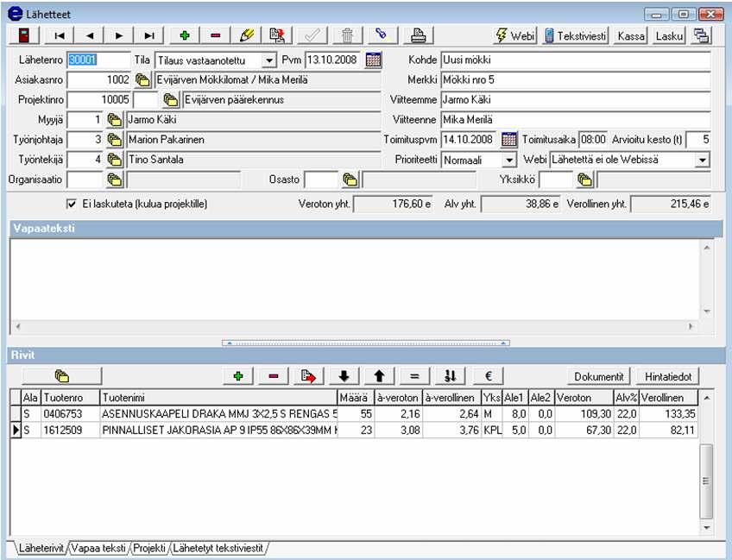Click the edit pencil icon

coord(246,35)
